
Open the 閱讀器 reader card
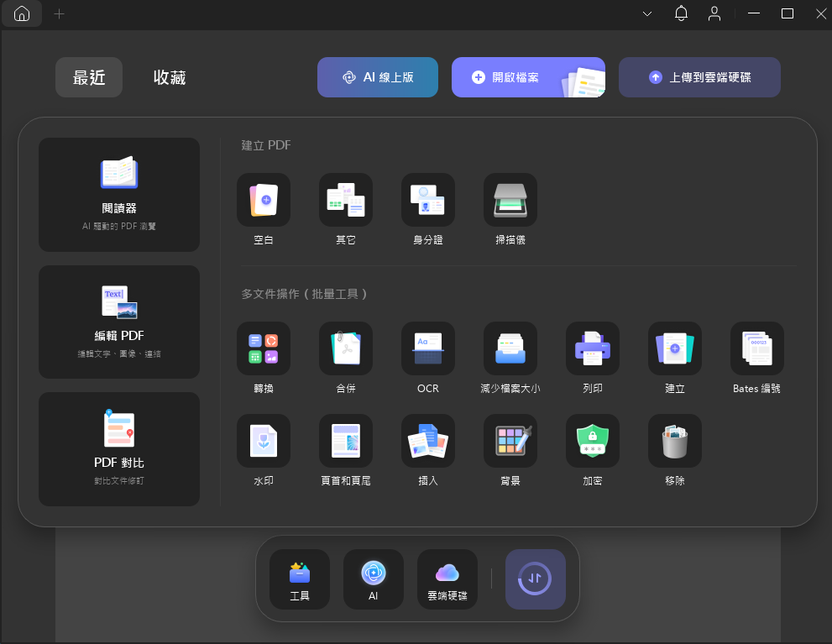[119, 195]
